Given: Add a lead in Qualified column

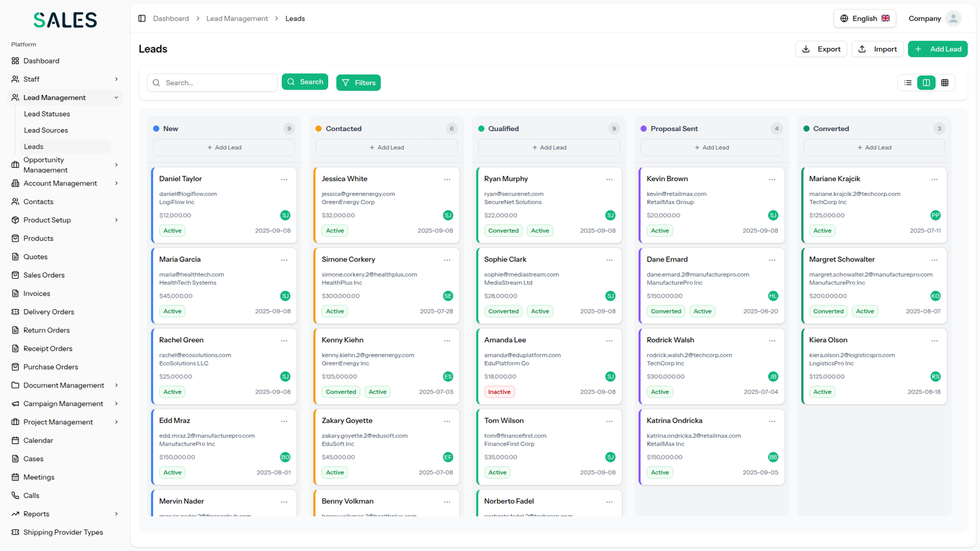Looking at the screenshot, I should [x=549, y=148].
